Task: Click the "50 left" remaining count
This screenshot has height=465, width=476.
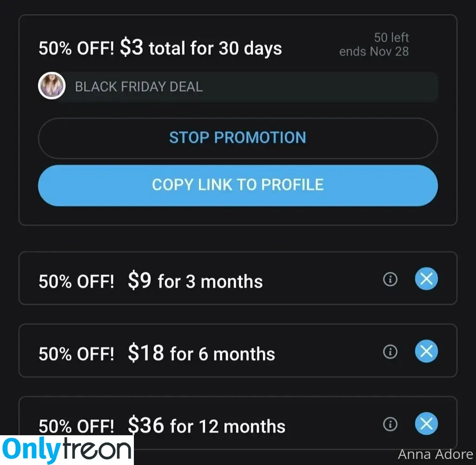Action: [391, 38]
